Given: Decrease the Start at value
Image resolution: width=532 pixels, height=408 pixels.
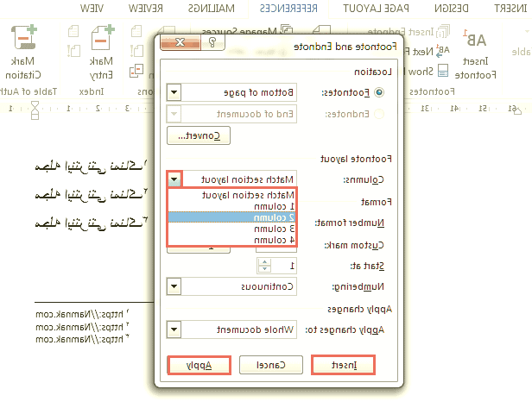Looking at the screenshot, I should [x=264, y=269].
